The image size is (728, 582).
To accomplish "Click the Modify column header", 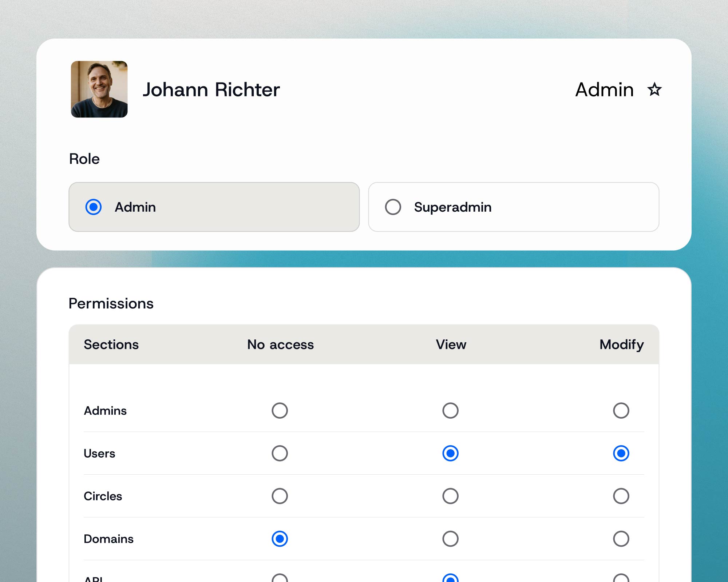I will (x=621, y=344).
